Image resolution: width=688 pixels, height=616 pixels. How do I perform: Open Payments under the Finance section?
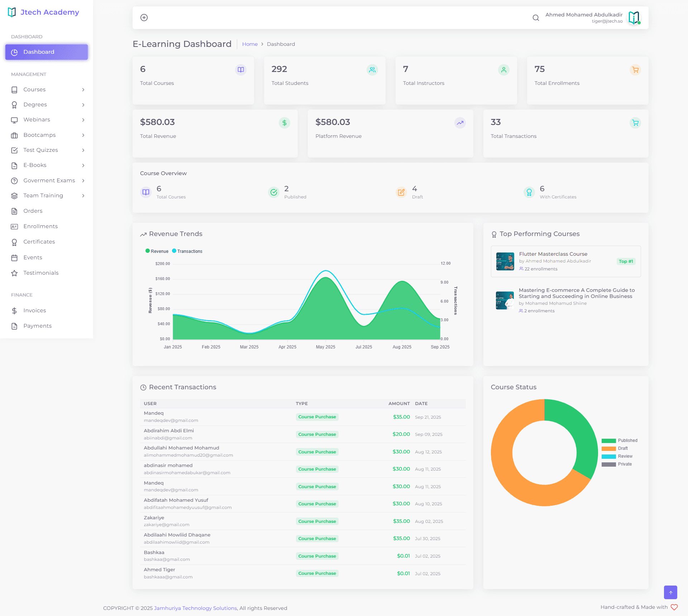37,326
